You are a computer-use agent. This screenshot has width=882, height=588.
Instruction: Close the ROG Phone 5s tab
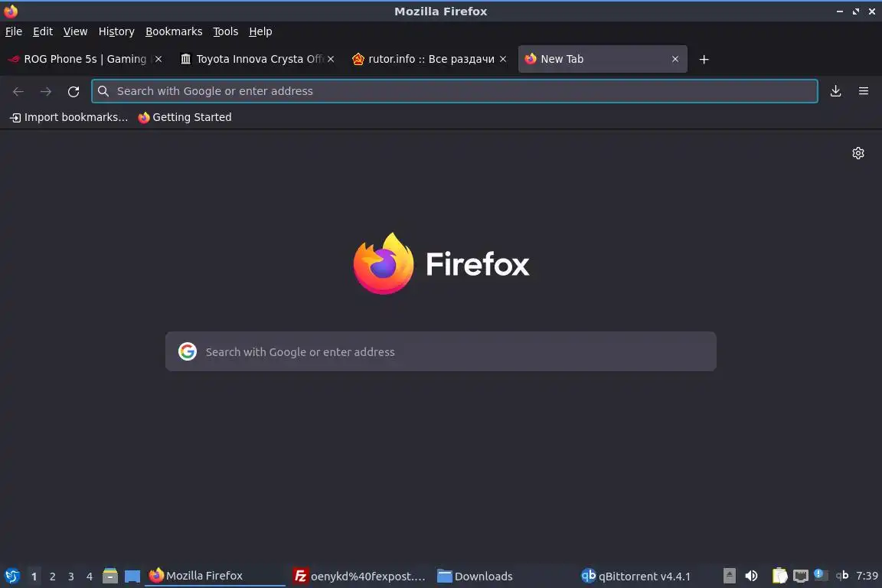[158, 59]
